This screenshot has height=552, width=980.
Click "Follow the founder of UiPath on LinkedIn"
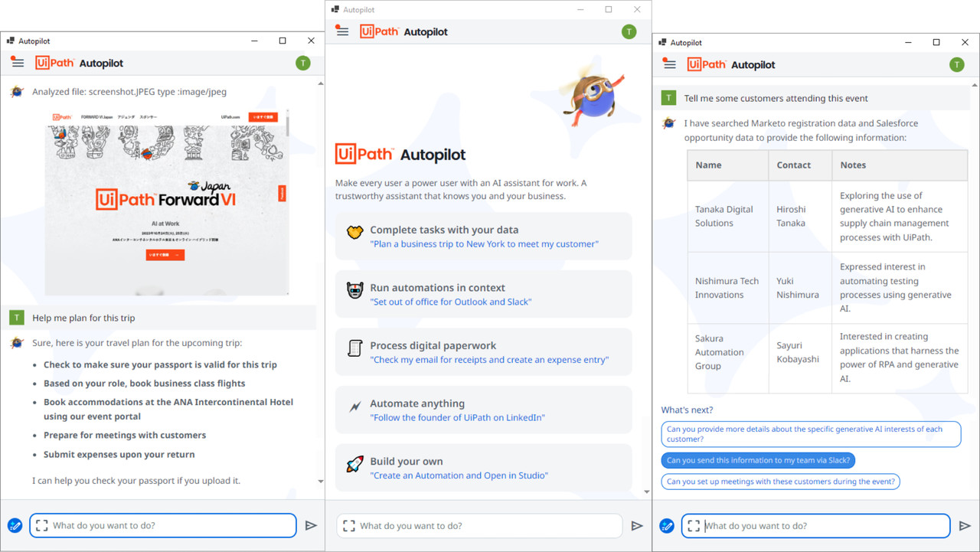pyautogui.click(x=458, y=418)
